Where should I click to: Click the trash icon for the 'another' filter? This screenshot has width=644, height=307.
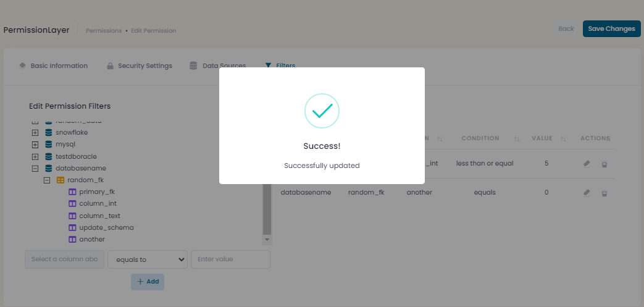(x=604, y=193)
